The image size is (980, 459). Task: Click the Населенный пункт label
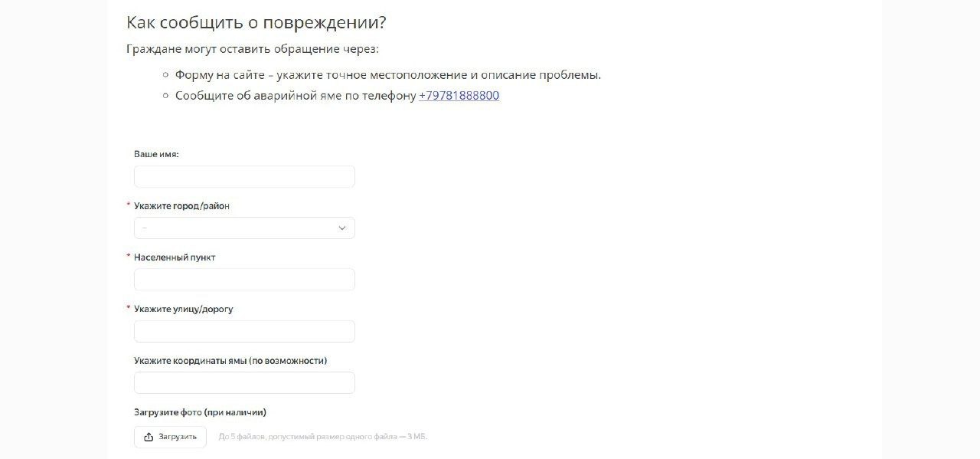[175, 257]
